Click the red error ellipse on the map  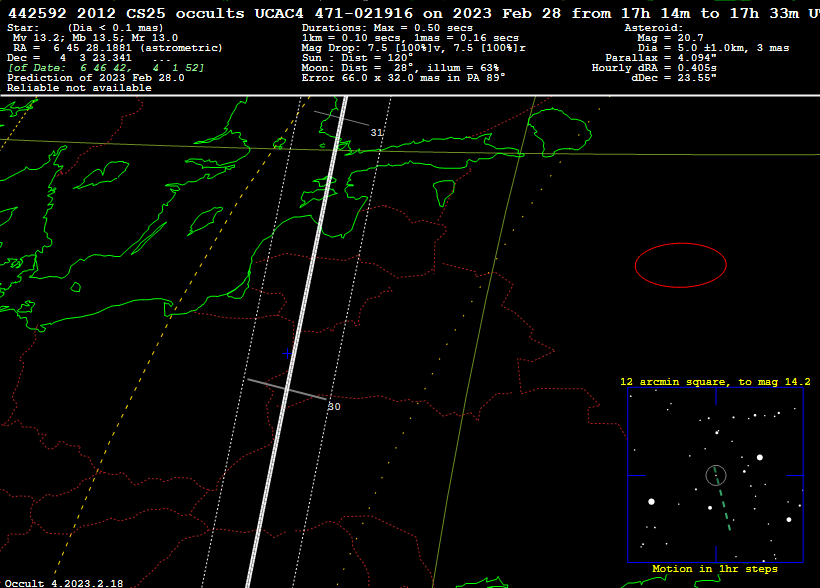coord(680,265)
